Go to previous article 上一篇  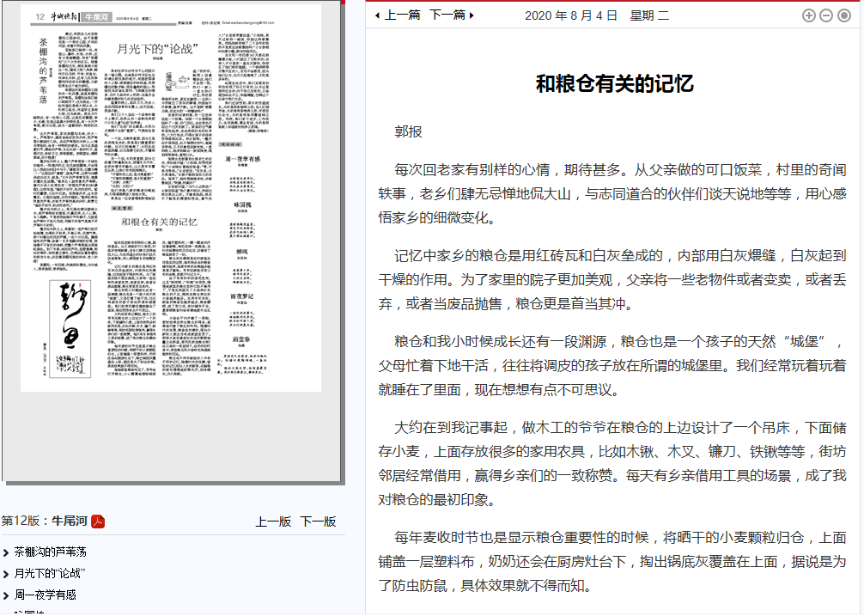pos(398,15)
